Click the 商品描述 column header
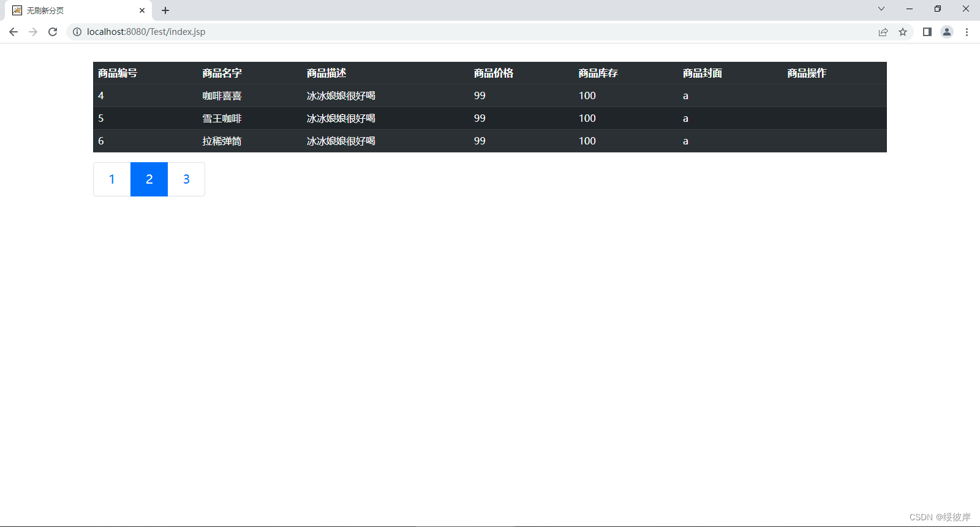Screen dimensions: 980x527 (x=326, y=73)
